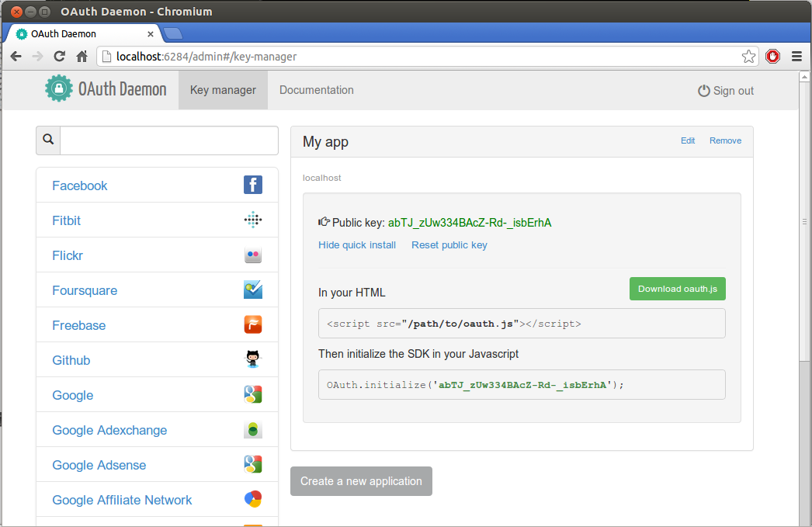Select the Github octocat icon
Viewport: 812px width, 527px height.
pos(253,359)
